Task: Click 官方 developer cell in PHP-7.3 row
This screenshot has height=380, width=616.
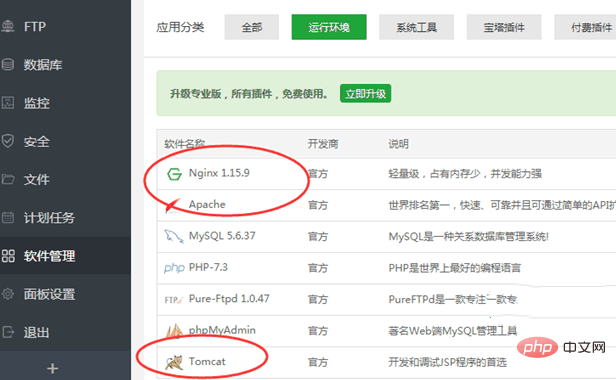Action: tap(318, 268)
